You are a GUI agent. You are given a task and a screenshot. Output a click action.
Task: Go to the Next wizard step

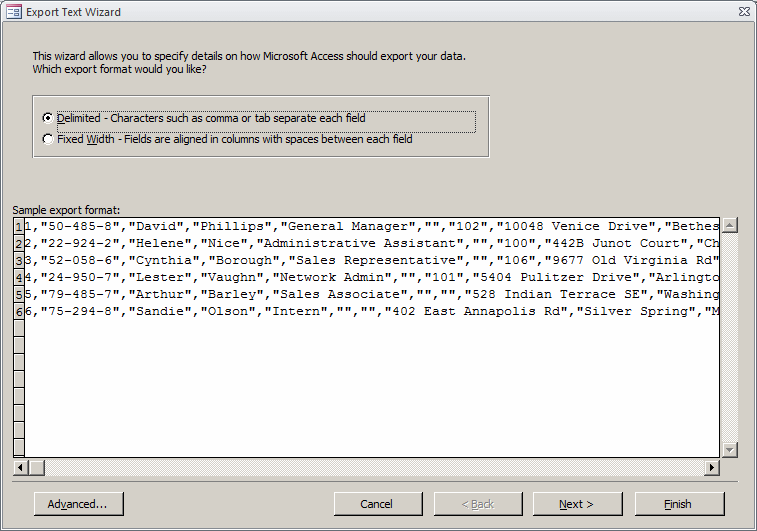[x=577, y=504]
